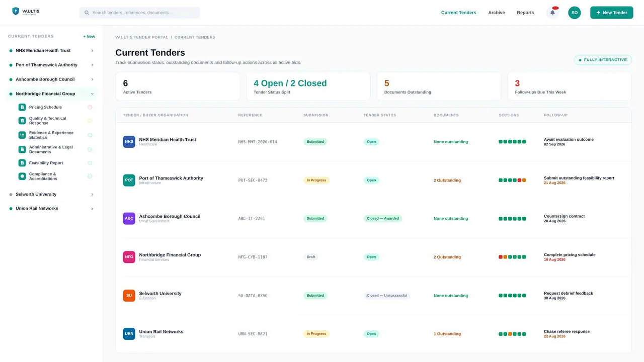Screen dimensions: 644x362
Task: Click Union Rail Networks orange section square
Action: point(510,334)
